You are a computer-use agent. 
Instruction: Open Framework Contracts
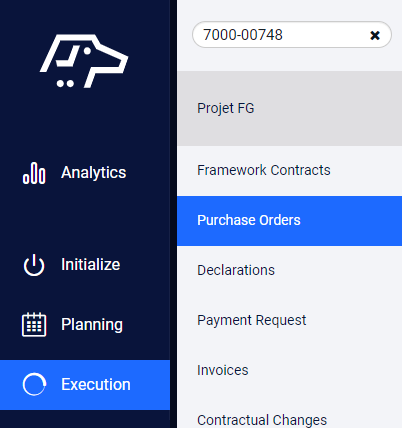coord(264,170)
